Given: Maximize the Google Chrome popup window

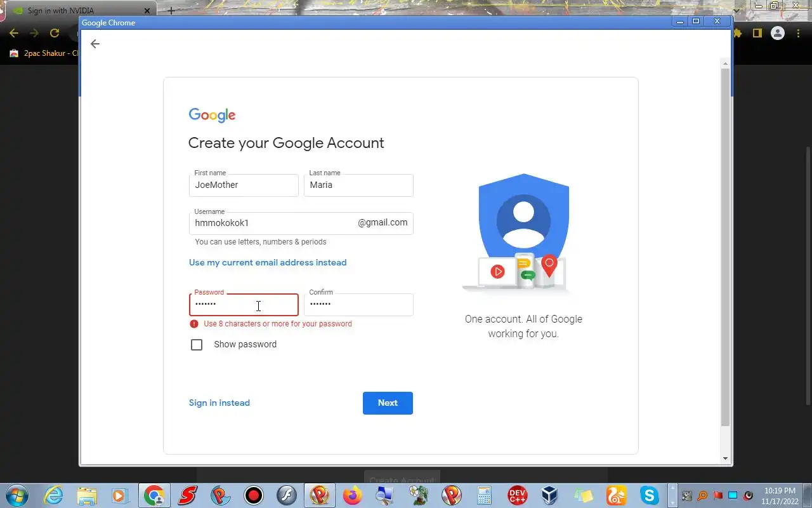Looking at the screenshot, I should [x=696, y=22].
